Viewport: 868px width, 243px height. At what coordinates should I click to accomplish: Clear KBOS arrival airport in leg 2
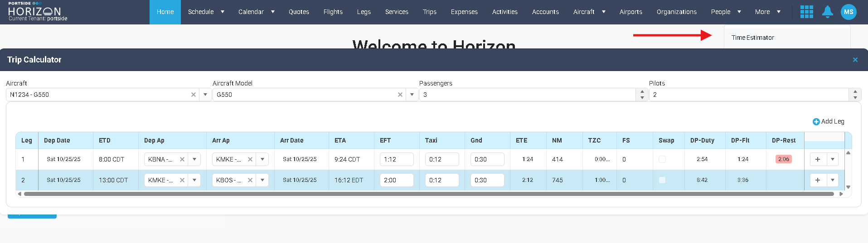click(250, 180)
